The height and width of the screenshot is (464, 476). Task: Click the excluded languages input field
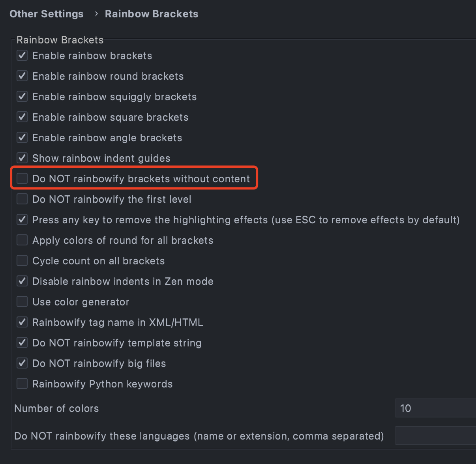[434, 436]
